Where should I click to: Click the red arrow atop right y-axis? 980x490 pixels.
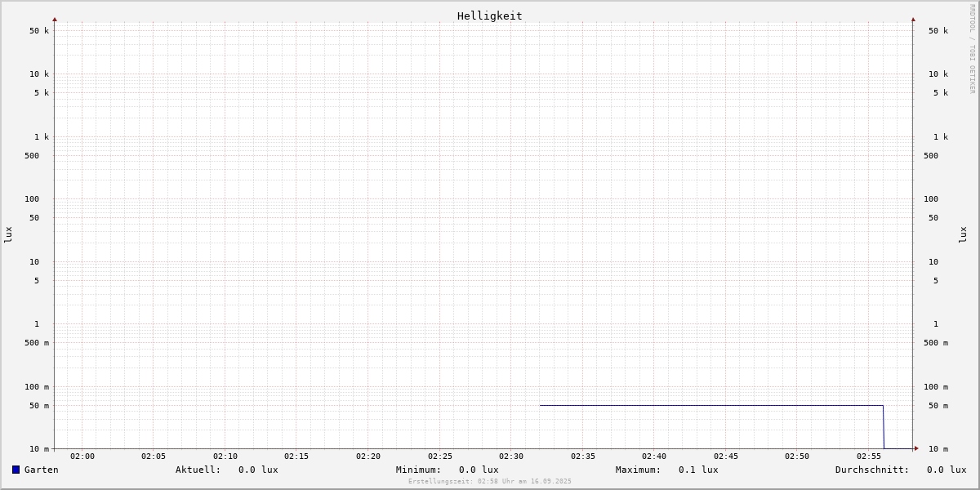(913, 19)
